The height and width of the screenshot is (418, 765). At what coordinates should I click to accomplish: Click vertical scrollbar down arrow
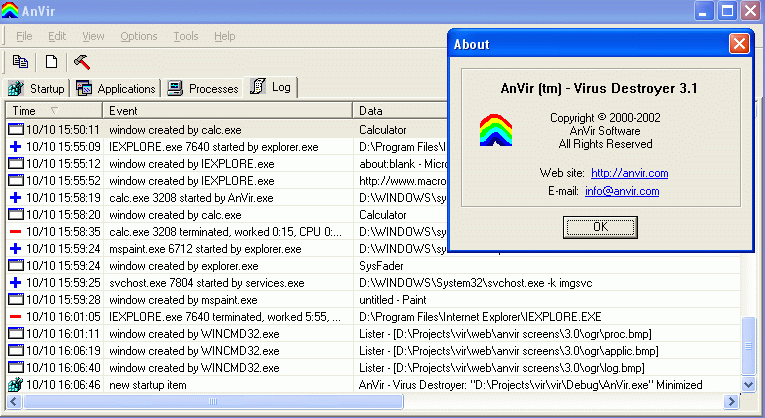coord(748,384)
